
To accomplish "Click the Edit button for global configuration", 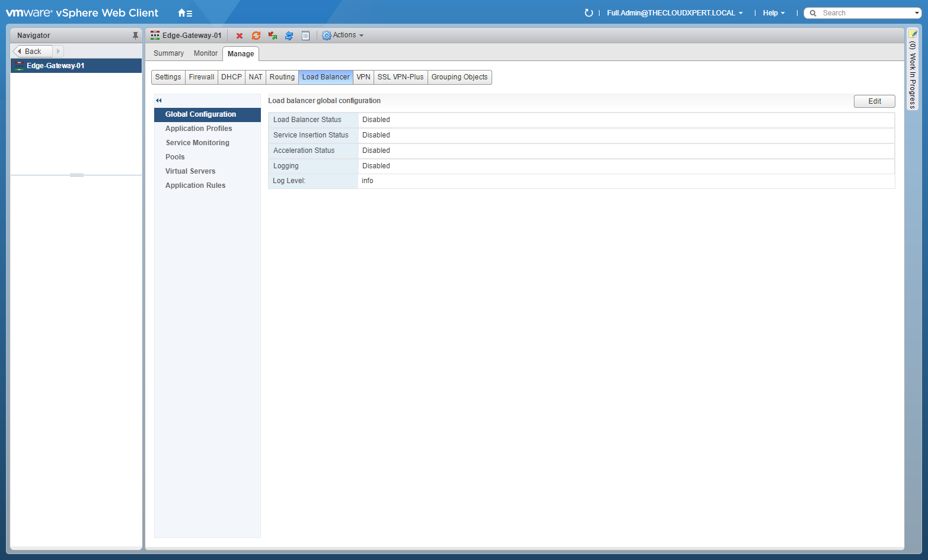I will [x=874, y=101].
